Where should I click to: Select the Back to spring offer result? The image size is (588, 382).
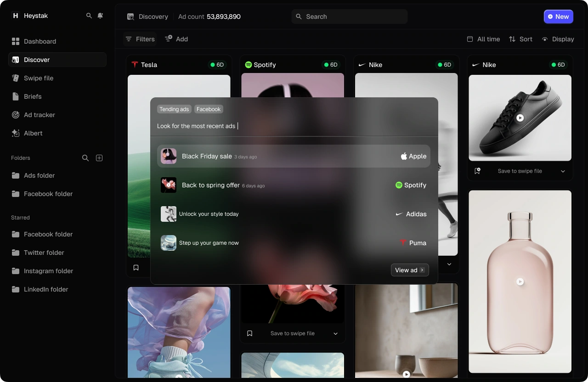(294, 185)
